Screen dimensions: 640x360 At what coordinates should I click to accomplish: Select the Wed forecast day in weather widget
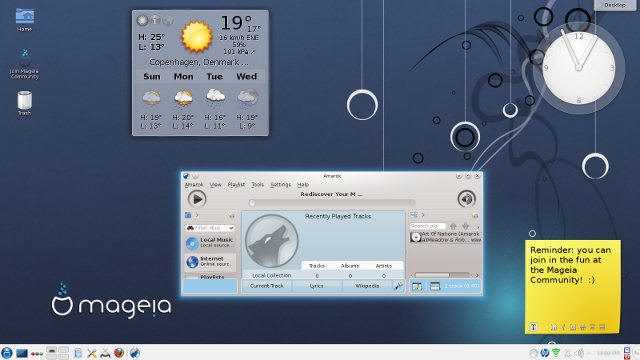coord(247,77)
